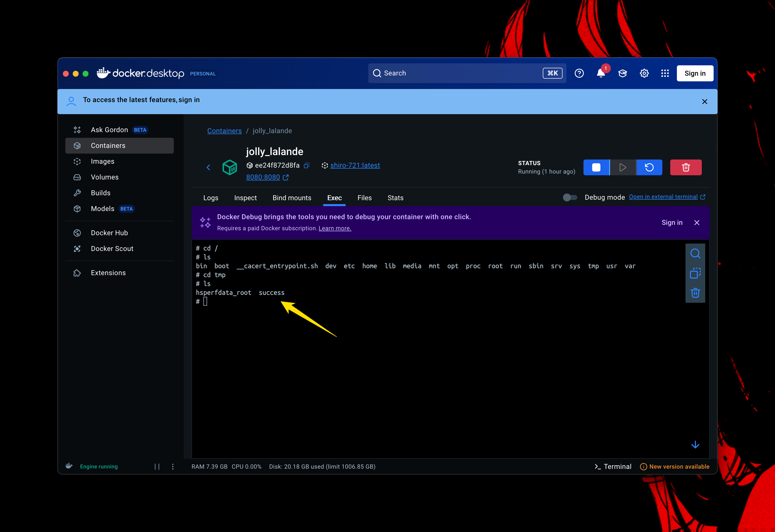Open Docker Desktop settings gear
Image resolution: width=775 pixels, height=532 pixels.
click(x=644, y=73)
